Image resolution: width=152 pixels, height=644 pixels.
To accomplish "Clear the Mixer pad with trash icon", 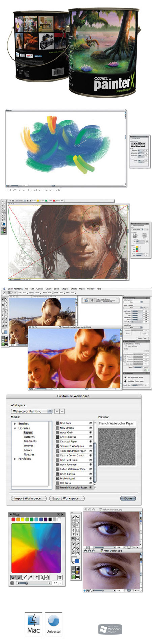I will [x=60, y=577].
